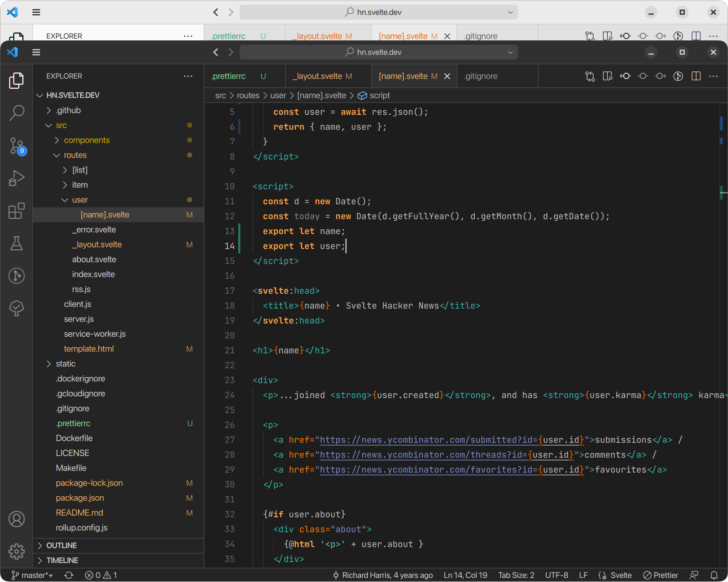Expand the OUTLINE section
728x582 pixels.
click(x=62, y=545)
